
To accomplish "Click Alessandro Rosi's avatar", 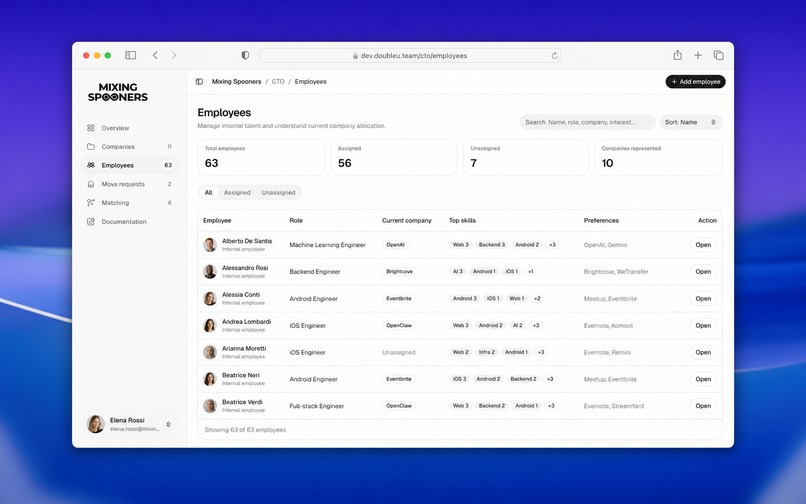I will point(210,272).
